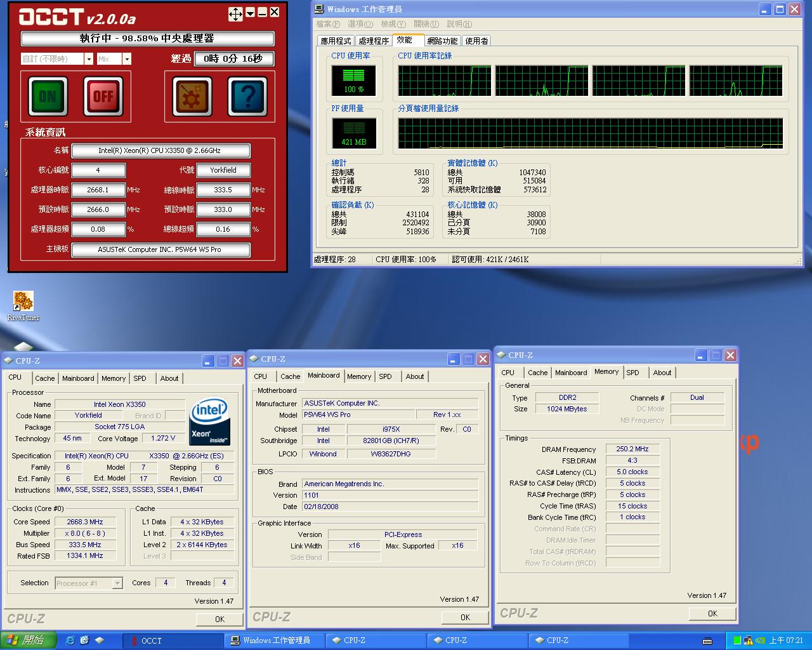Click the OCCT processor name field
The height and width of the screenshot is (650, 812).
(160, 151)
